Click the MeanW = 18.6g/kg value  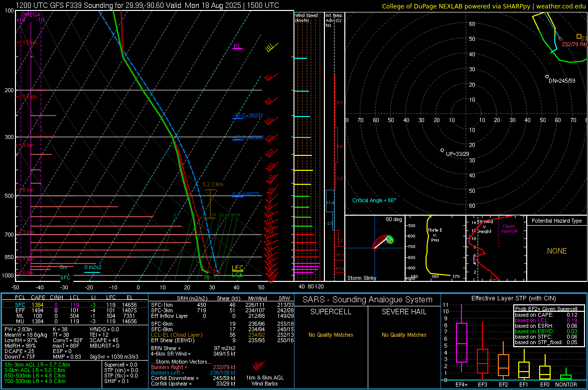pos(26,335)
